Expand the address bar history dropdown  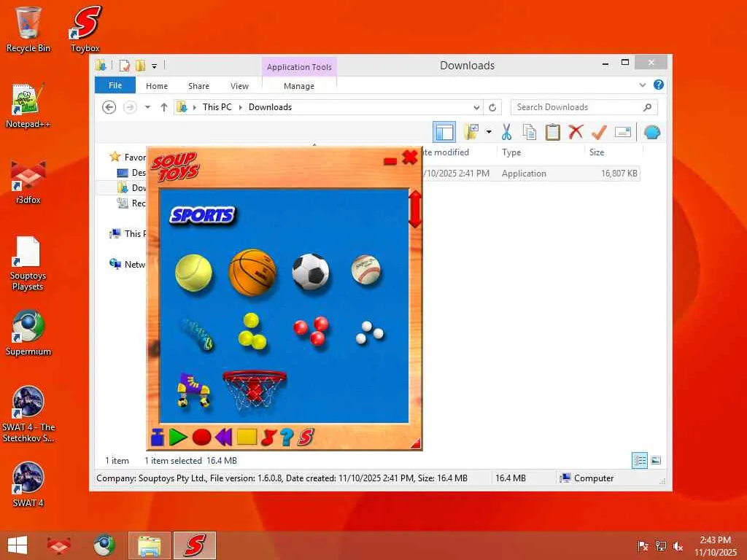click(x=476, y=108)
